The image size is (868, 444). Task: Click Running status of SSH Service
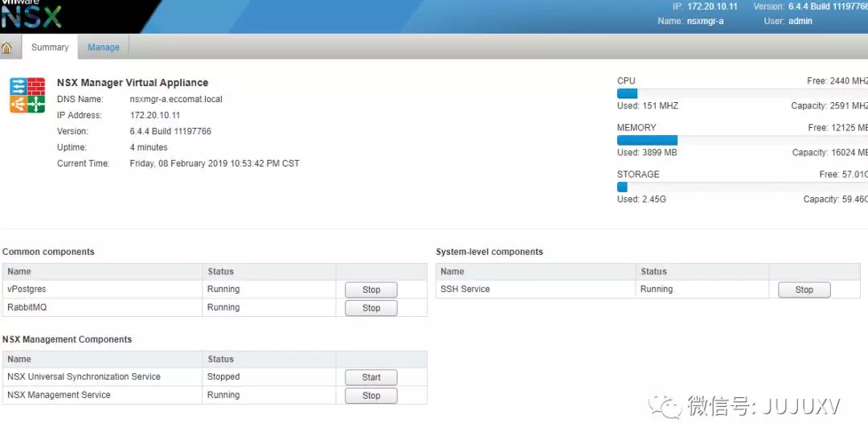(657, 290)
